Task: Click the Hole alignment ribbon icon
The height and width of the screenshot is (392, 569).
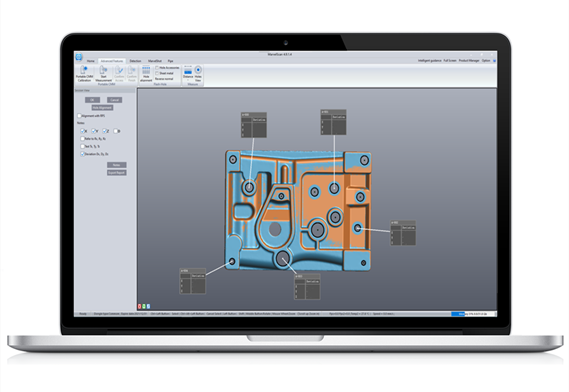Action: click(146, 74)
